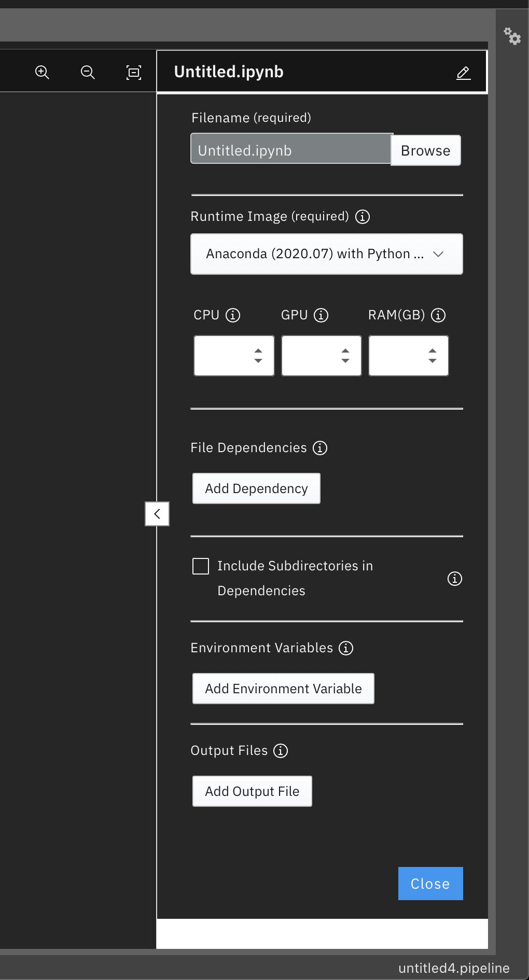This screenshot has width=529, height=980.
Task: Click the zoom in icon
Action: pos(42,72)
